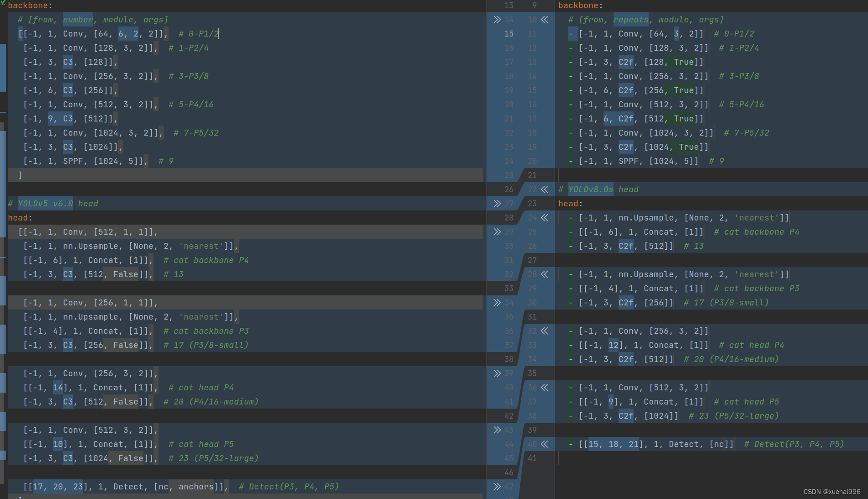Accept right chunk at line 28 leftward
Screen dimensions: 868x499
tap(545, 274)
